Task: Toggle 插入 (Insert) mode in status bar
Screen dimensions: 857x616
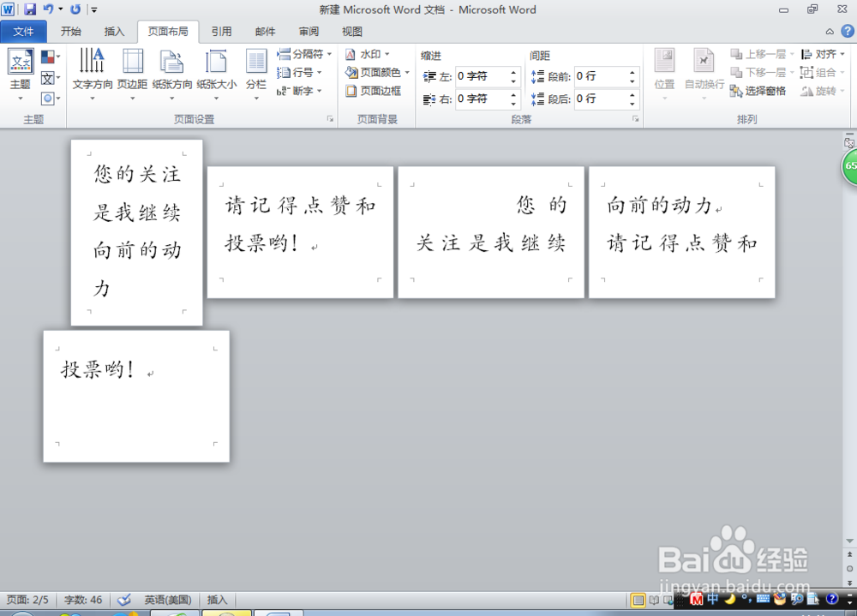Action: click(216, 600)
